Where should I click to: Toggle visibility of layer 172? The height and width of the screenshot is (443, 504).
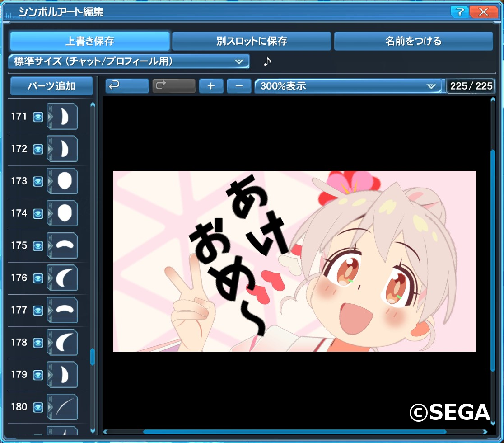38,149
